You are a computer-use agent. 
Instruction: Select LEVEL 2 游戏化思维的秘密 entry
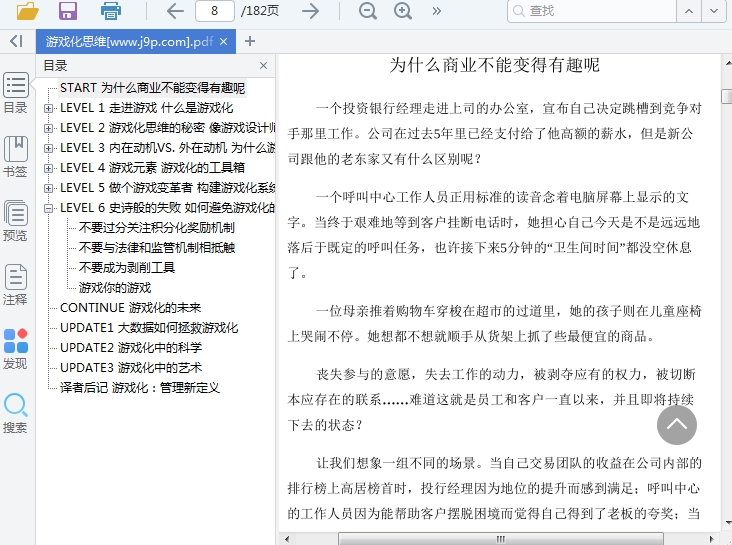167,128
